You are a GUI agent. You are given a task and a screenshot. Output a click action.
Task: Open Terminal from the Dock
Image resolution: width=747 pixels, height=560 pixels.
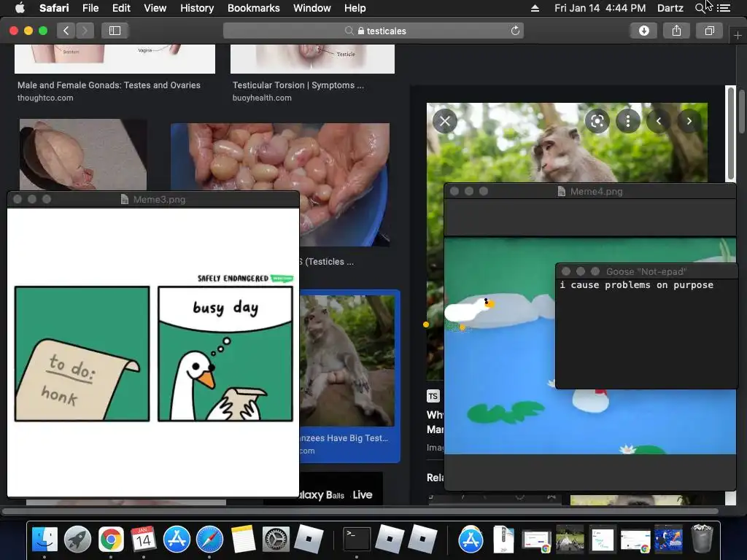coord(357,540)
